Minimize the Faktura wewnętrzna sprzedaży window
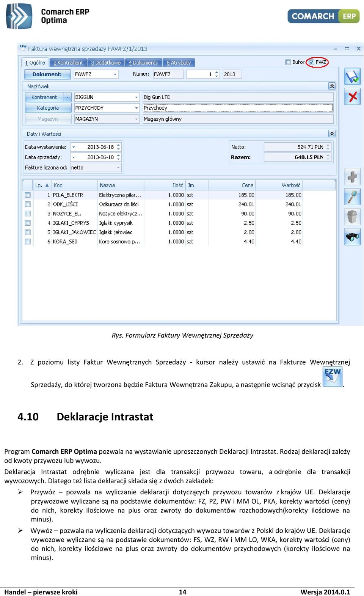 click(335, 49)
